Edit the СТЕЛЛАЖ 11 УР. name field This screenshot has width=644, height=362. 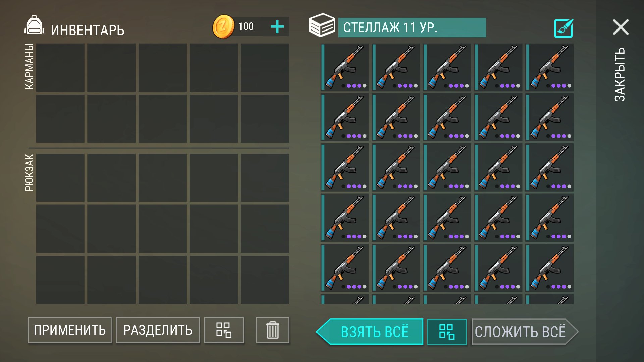[412, 27]
